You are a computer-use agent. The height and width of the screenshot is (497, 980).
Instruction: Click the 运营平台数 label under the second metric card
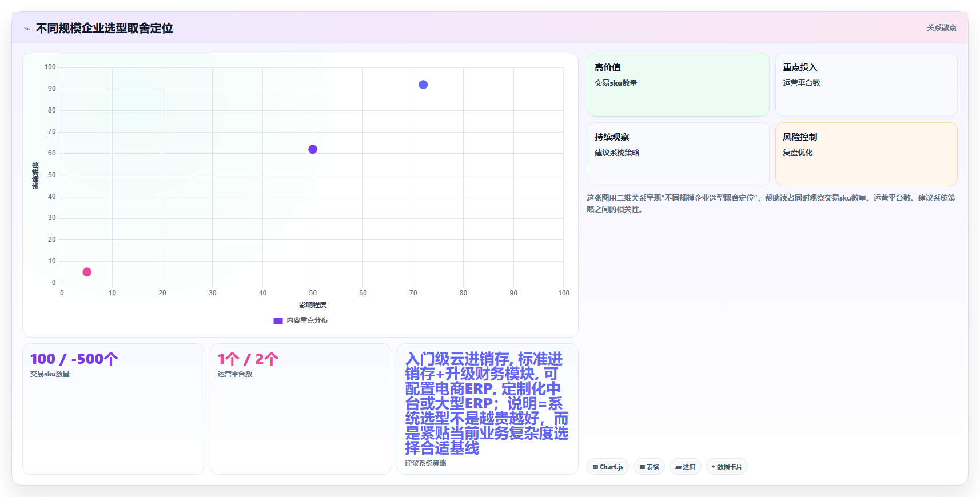point(235,374)
